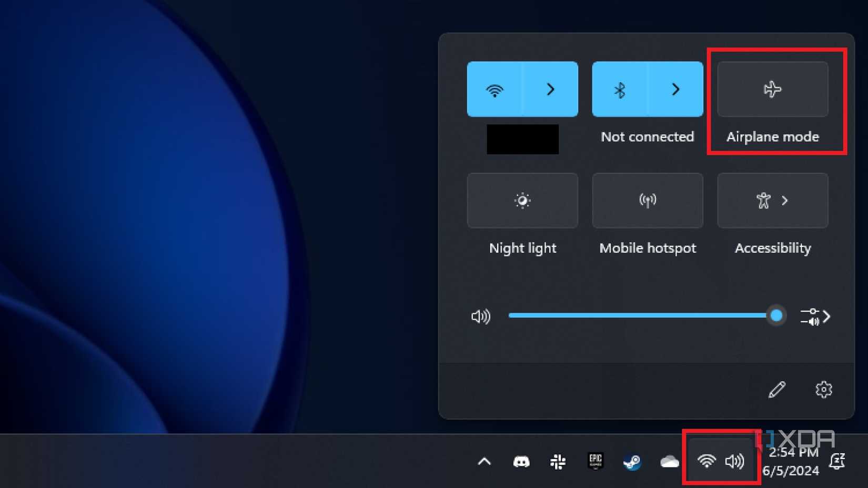Screen dimensions: 868x488
Task: Open Slack from the system tray
Action: pyautogui.click(x=558, y=462)
